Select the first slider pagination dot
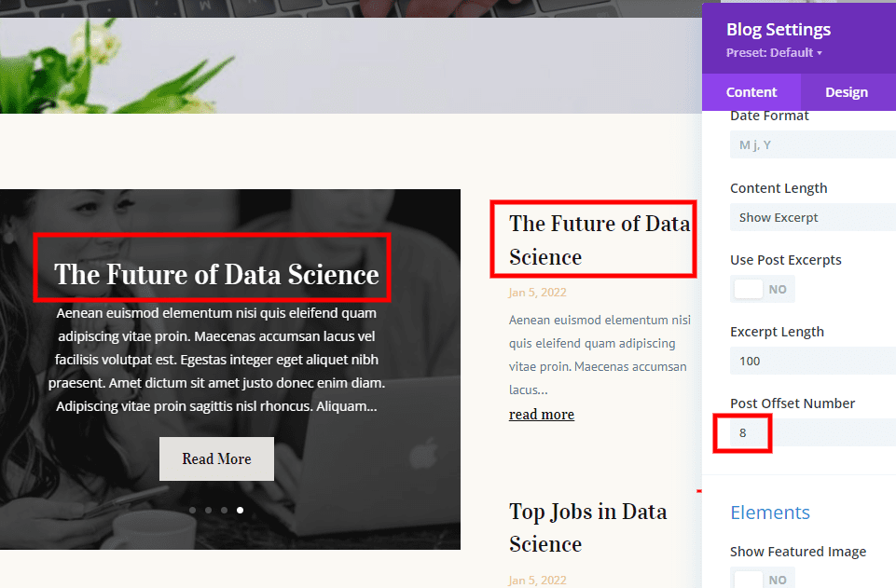The image size is (896, 588). click(x=192, y=510)
